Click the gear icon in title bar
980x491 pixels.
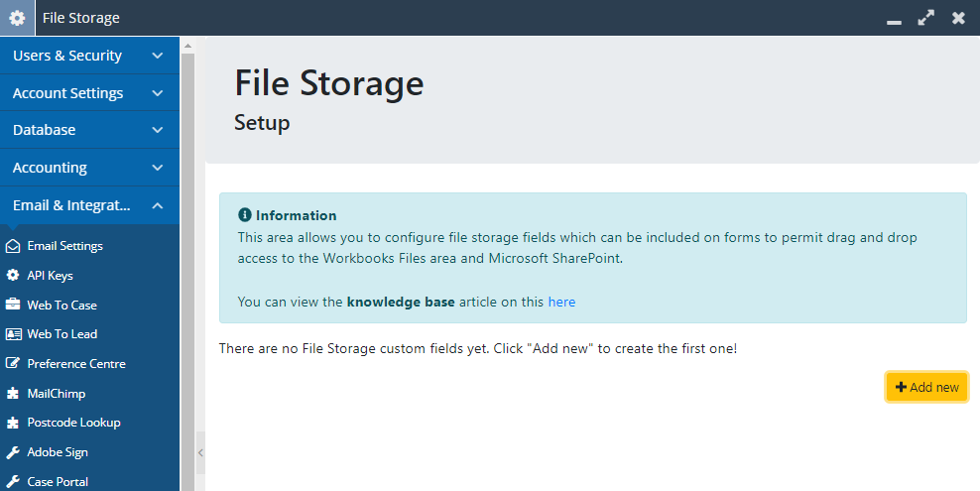click(17, 18)
